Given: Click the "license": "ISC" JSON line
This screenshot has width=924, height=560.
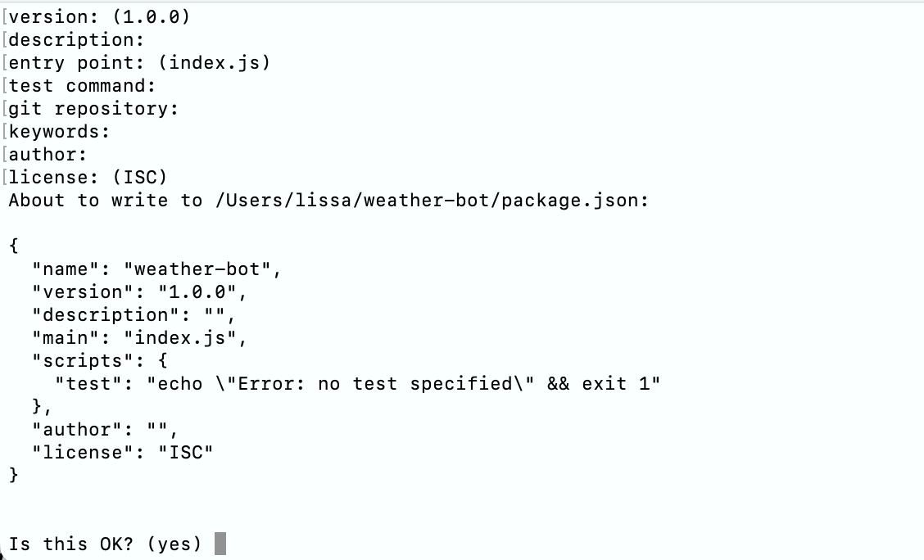Looking at the screenshot, I should 122,452.
